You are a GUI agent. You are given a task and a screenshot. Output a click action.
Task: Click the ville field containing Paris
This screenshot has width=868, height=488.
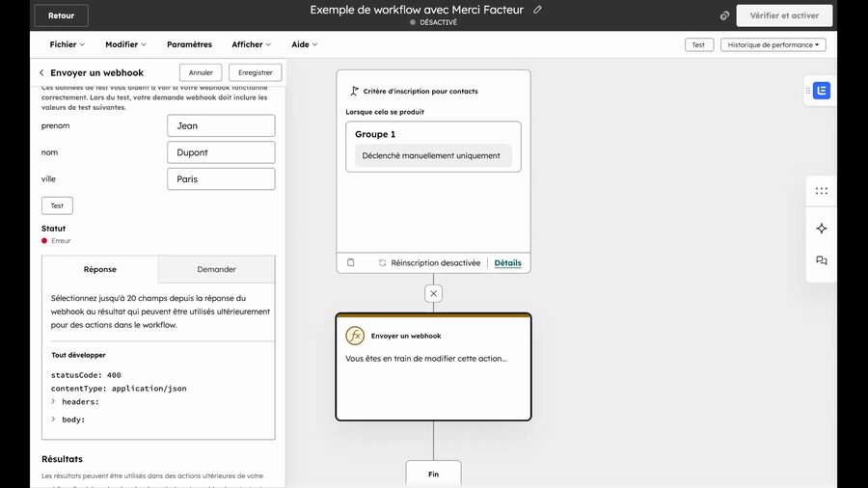(221, 178)
